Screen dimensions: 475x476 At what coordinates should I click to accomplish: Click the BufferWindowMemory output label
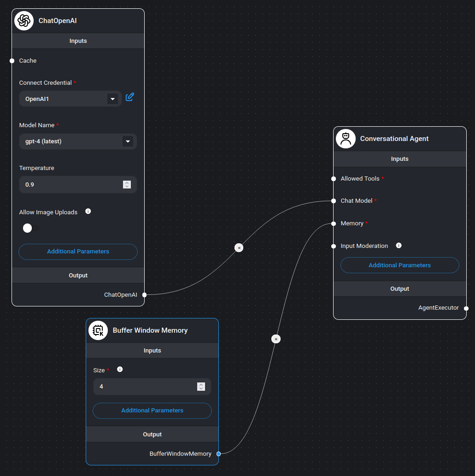pyautogui.click(x=180, y=453)
